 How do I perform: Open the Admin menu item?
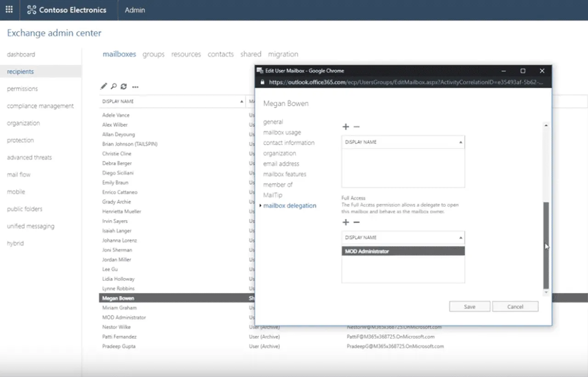click(x=134, y=10)
